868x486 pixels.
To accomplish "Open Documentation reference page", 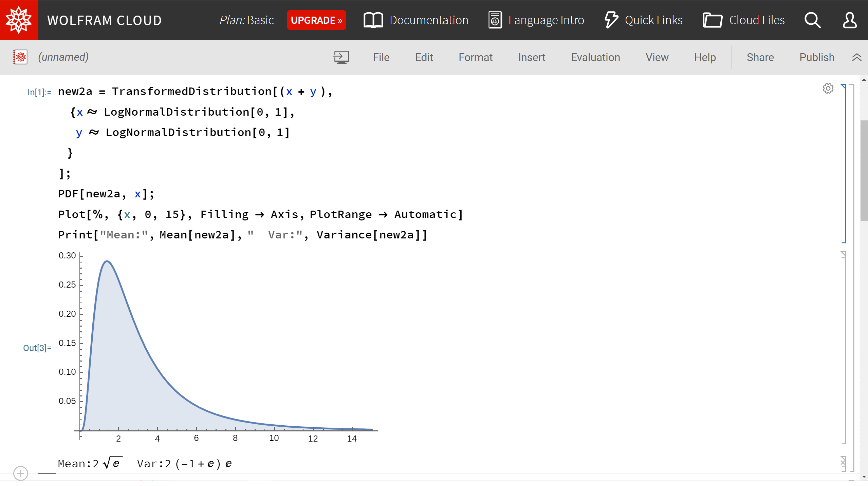I will tap(417, 20).
